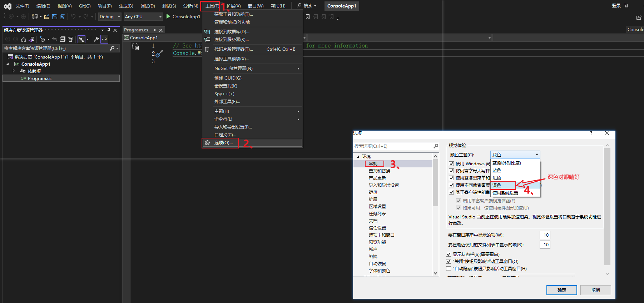The height and width of the screenshot is (303, 644).
Task: Click the New Project toolbar icon
Action: pos(35,16)
